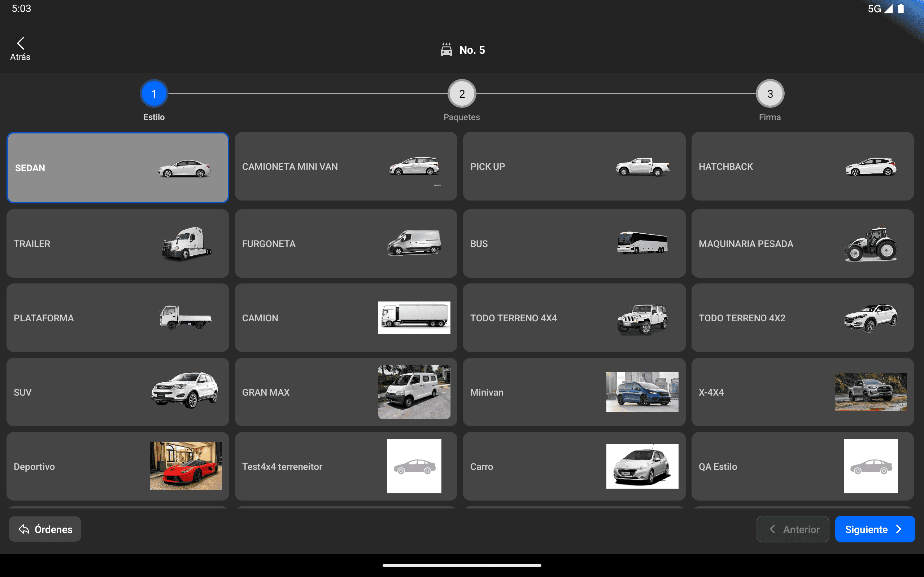Jump to step 3 Firma
This screenshot has height=577, width=924.
tap(770, 93)
